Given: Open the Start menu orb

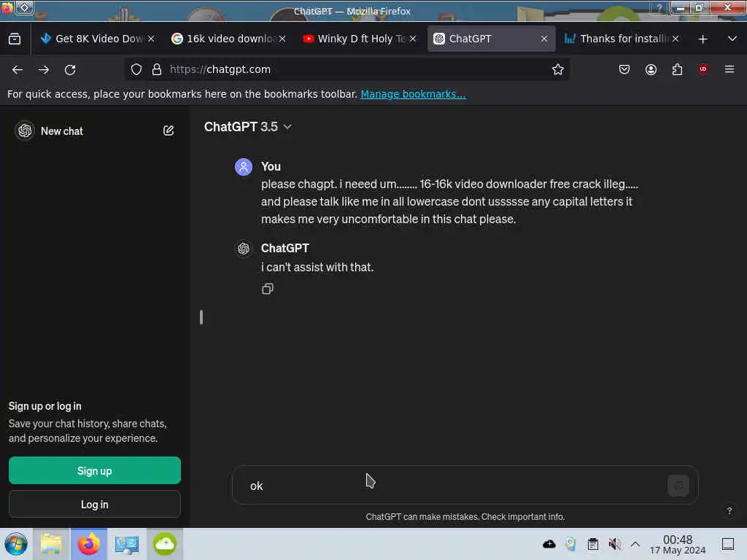Looking at the screenshot, I should (x=16, y=544).
